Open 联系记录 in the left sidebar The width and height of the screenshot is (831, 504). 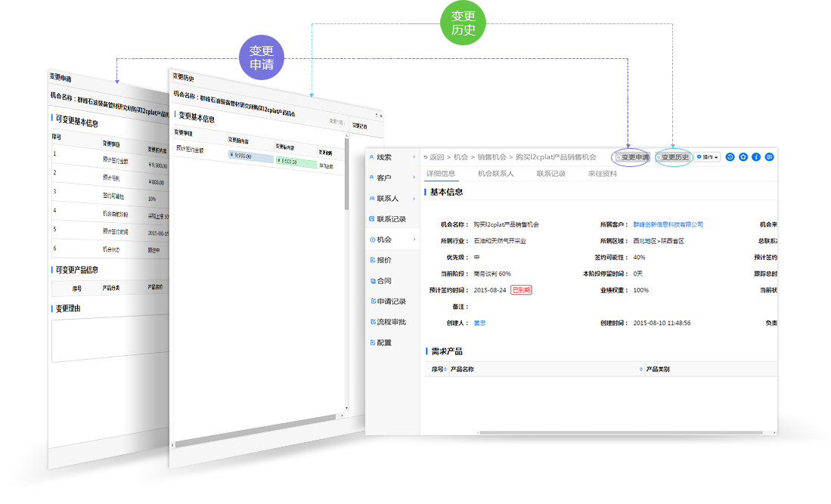tap(391, 219)
